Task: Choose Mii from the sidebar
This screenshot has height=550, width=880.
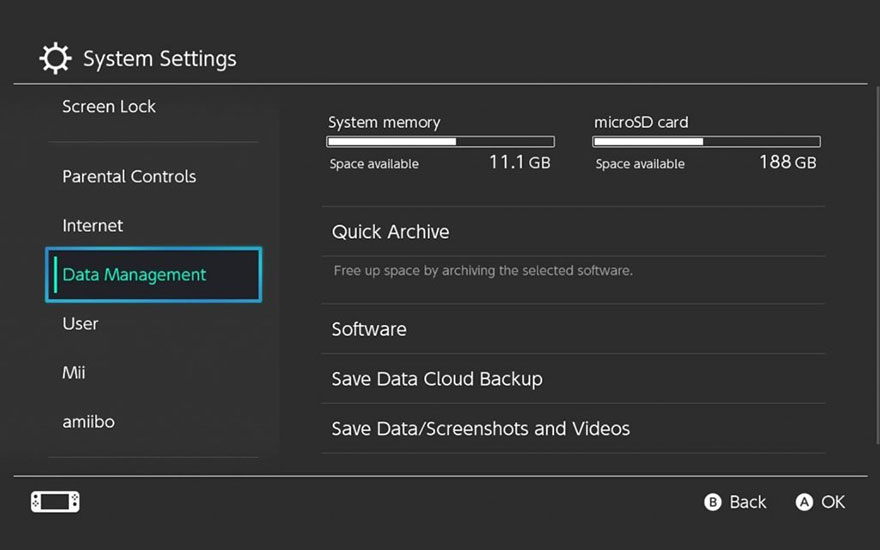Action: (74, 373)
